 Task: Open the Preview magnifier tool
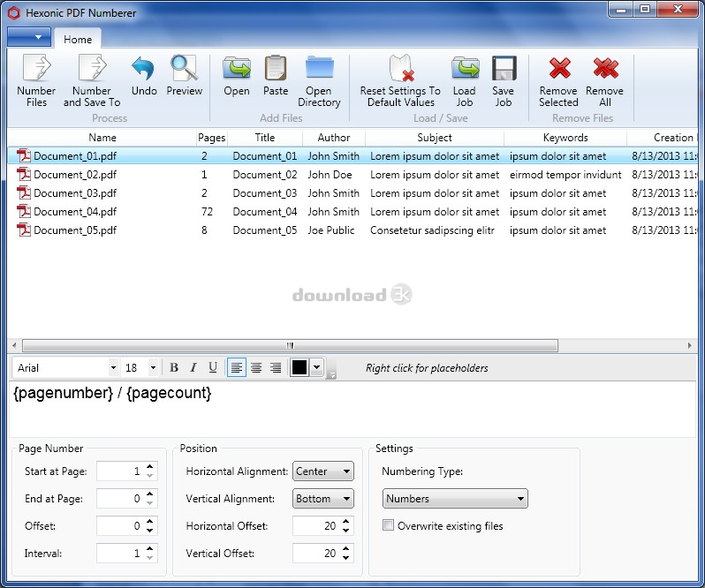(x=184, y=68)
